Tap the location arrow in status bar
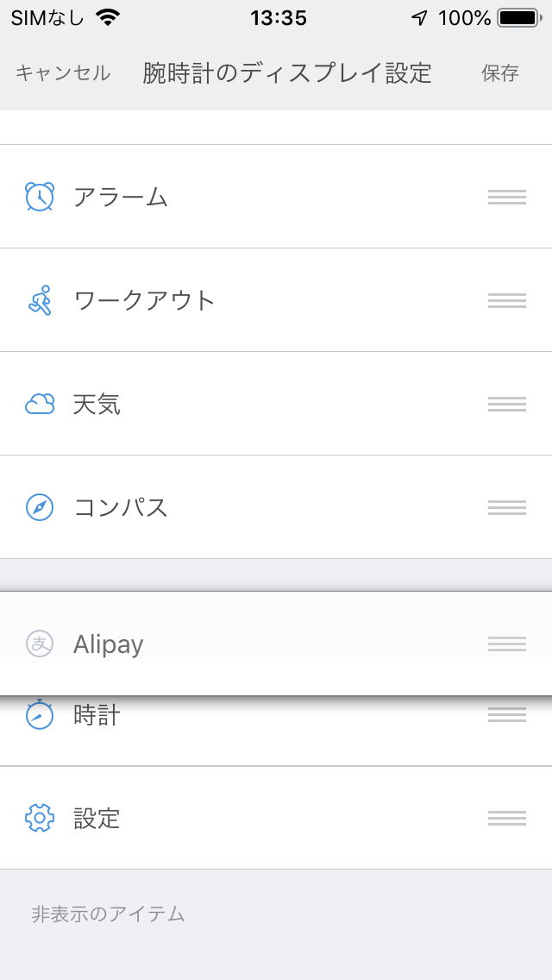The width and height of the screenshot is (552, 980). pyautogui.click(x=419, y=19)
